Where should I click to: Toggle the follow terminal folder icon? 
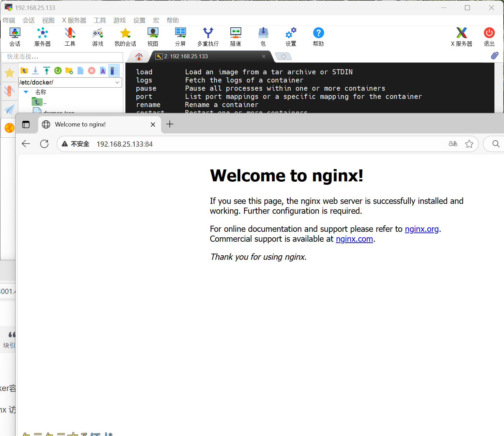coord(114,71)
